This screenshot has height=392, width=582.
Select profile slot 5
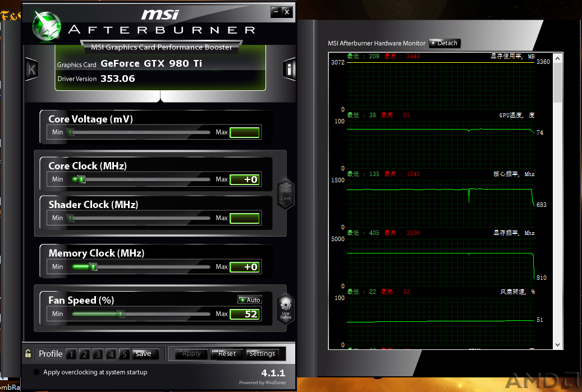pyautogui.click(x=125, y=354)
